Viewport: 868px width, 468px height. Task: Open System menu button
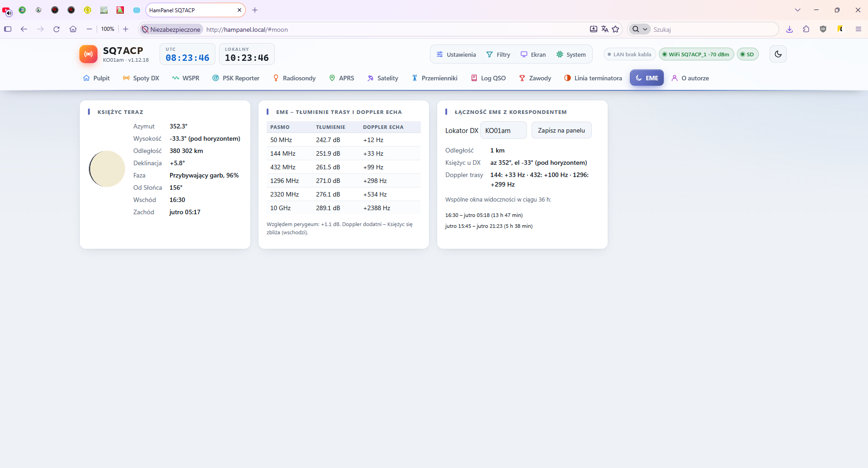[x=571, y=54]
